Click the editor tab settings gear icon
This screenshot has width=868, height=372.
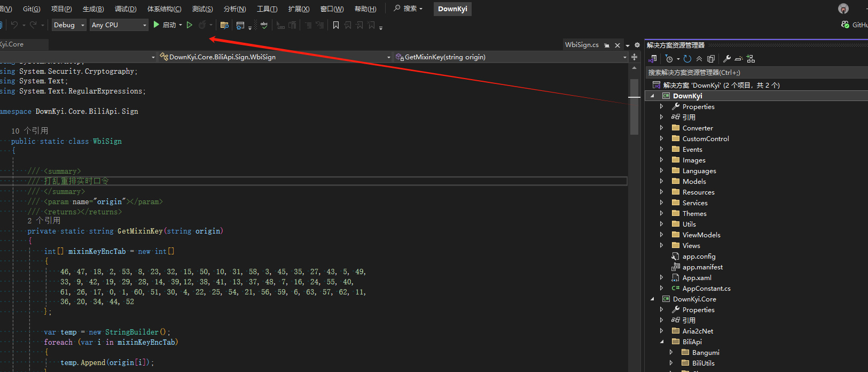coord(637,45)
